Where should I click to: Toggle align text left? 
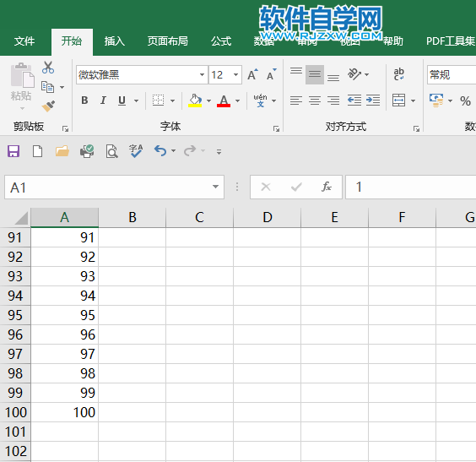click(x=296, y=101)
